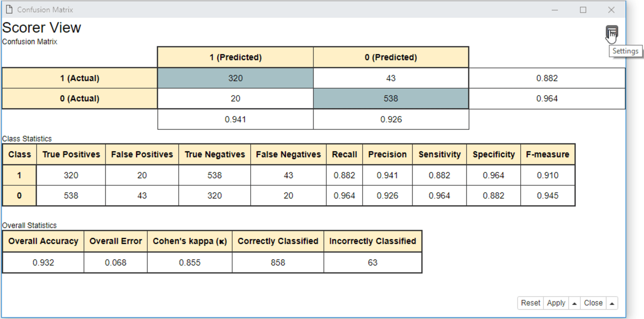Click the document icon in title bar

point(9,9)
